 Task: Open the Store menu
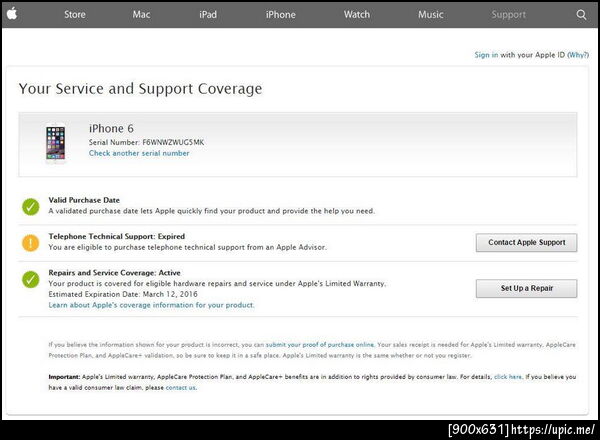[x=75, y=15]
